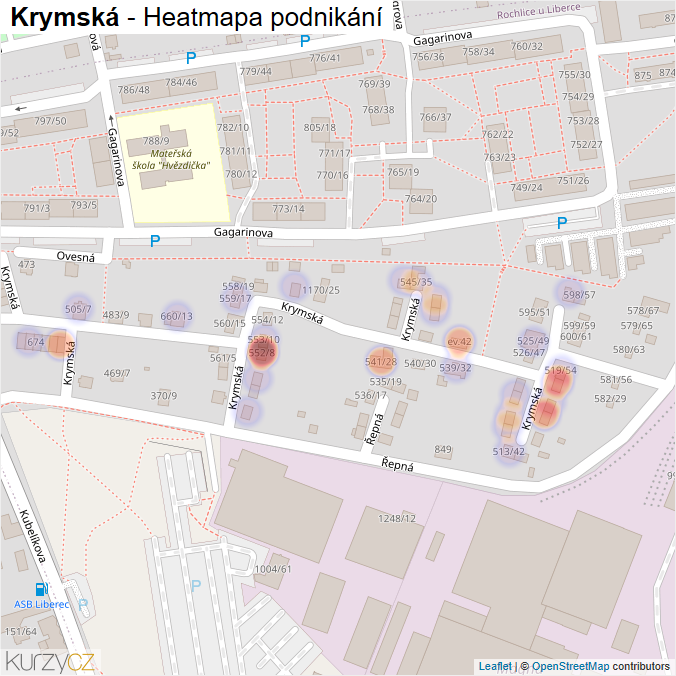Click house number 788/9
The width and height of the screenshot is (676, 676).
coord(156,141)
